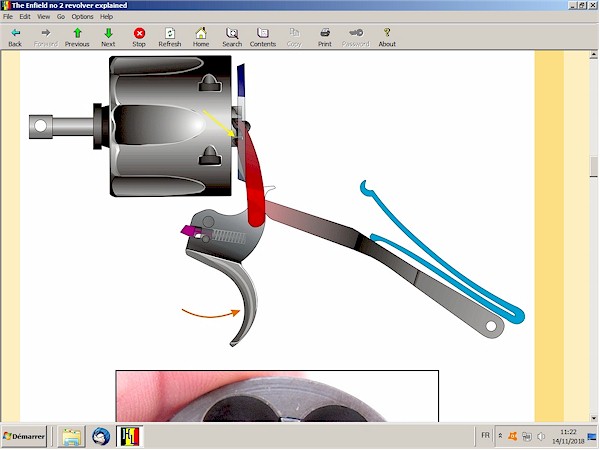Open the Help menu
This screenshot has height=450, width=600.
click(106, 16)
